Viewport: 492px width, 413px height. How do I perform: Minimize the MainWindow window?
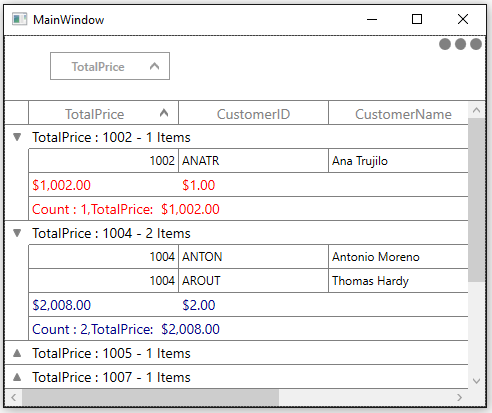(x=372, y=19)
